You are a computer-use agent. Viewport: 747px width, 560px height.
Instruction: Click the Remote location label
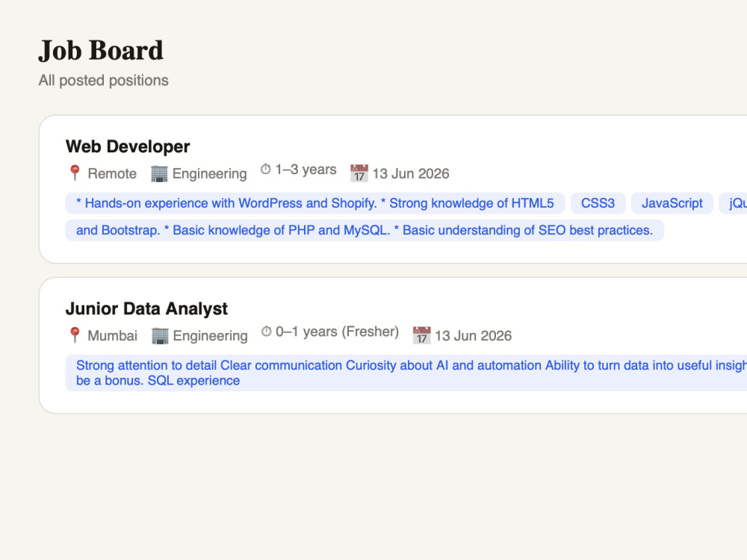112,174
